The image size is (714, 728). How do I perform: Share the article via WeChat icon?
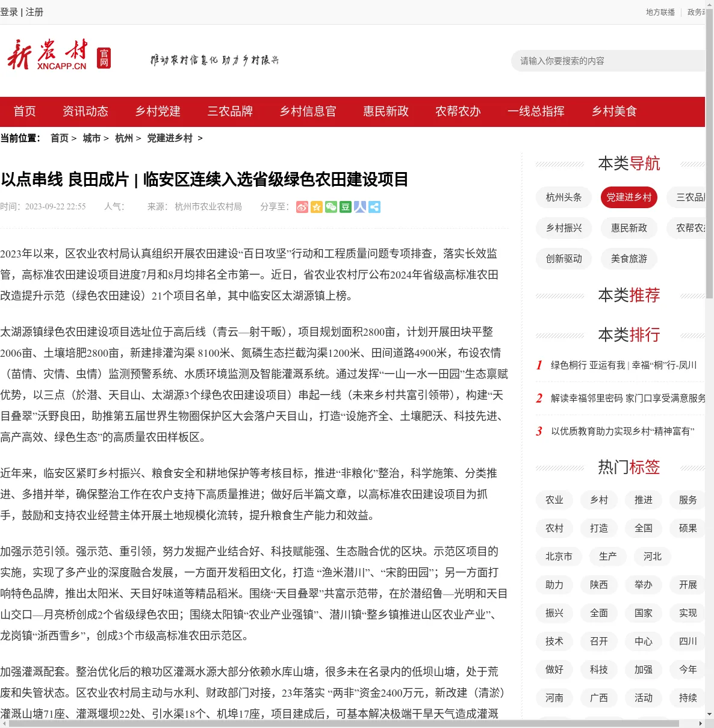[331, 207]
